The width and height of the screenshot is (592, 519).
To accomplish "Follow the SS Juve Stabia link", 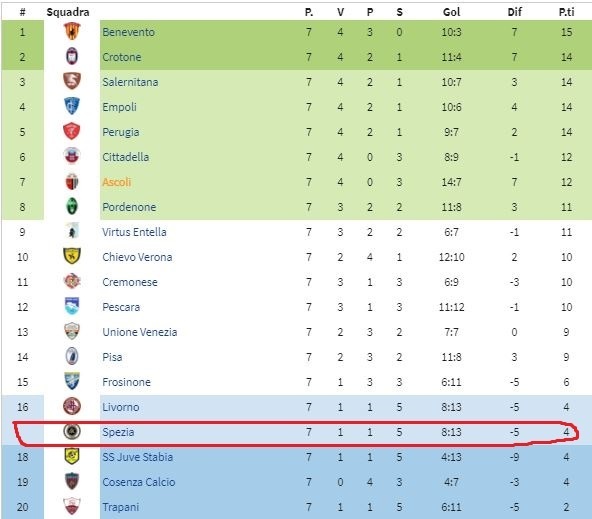I will (x=138, y=457).
